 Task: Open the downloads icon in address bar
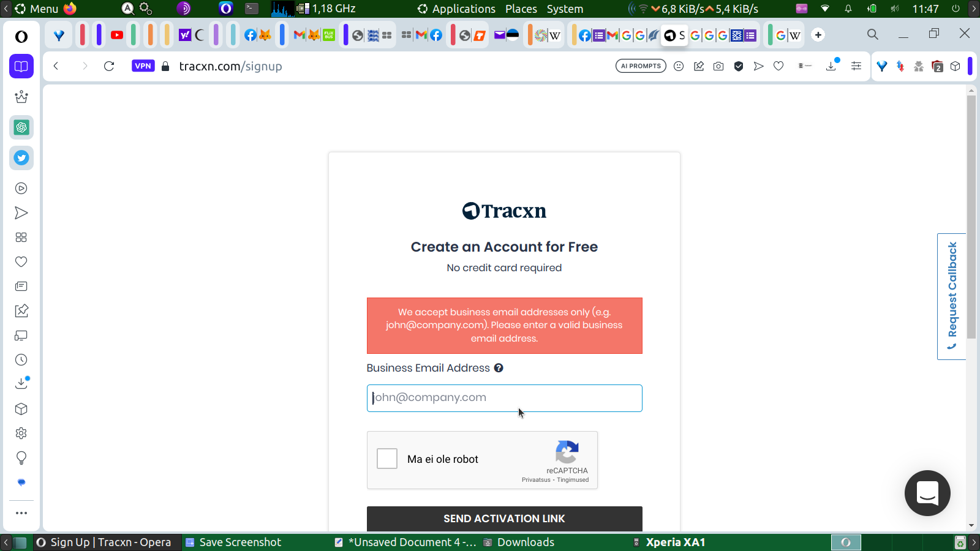pyautogui.click(x=832, y=66)
